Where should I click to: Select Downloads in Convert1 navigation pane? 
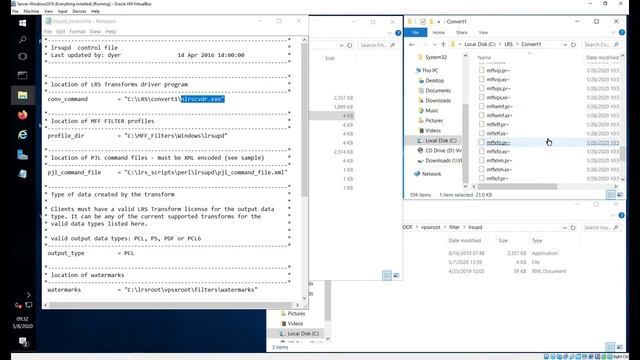click(438, 100)
